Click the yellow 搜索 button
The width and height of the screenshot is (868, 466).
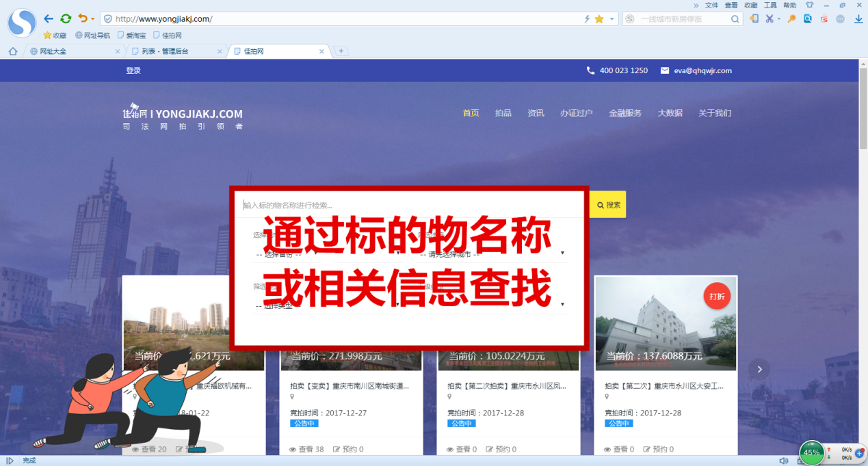pyautogui.click(x=608, y=205)
